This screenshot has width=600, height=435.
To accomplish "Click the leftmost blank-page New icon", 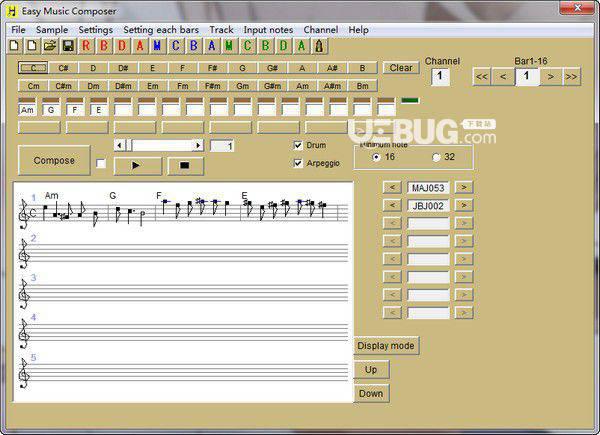I will [x=14, y=46].
